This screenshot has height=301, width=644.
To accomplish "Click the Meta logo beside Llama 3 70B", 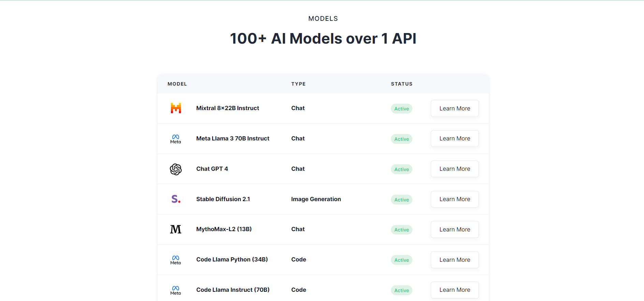I will (x=176, y=139).
